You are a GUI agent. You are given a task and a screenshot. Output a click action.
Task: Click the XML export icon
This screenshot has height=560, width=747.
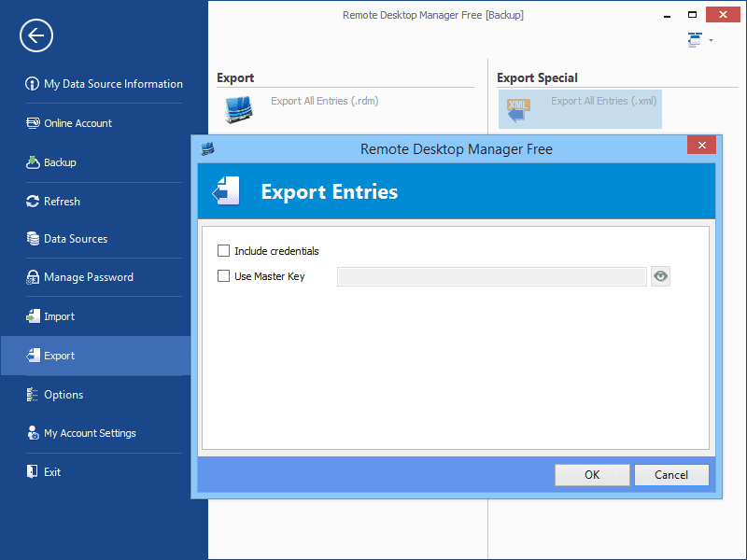coord(518,110)
